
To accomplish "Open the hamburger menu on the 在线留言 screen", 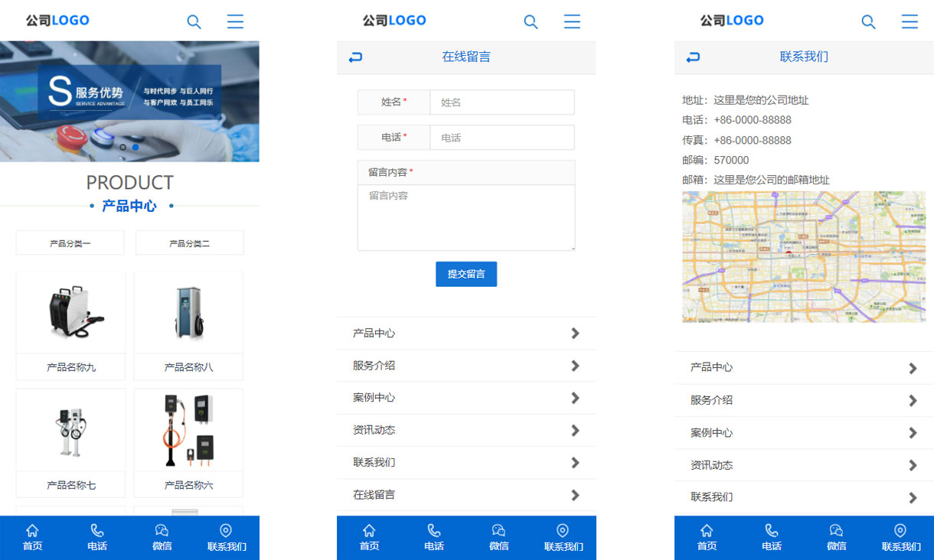I will (x=572, y=21).
